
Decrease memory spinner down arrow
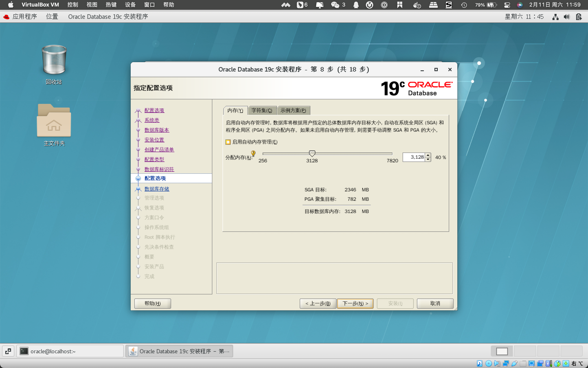point(428,159)
